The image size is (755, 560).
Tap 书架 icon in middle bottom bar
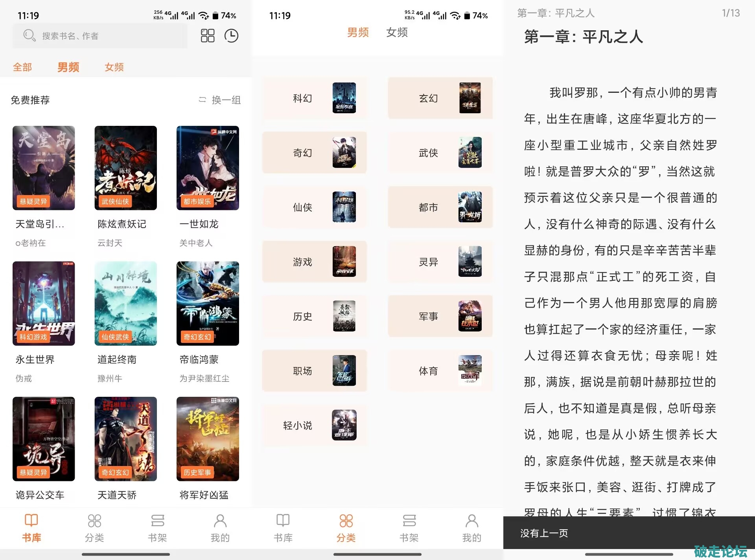(409, 521)
